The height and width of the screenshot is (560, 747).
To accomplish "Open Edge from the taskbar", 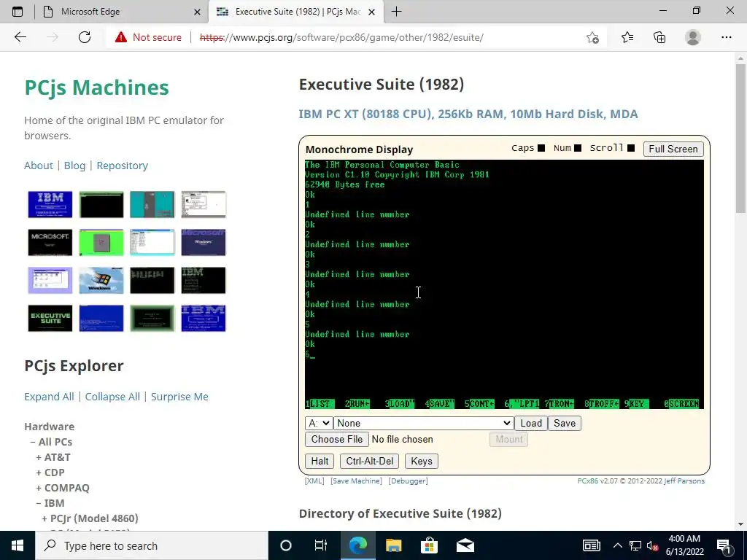I will [x=357, y=545].
